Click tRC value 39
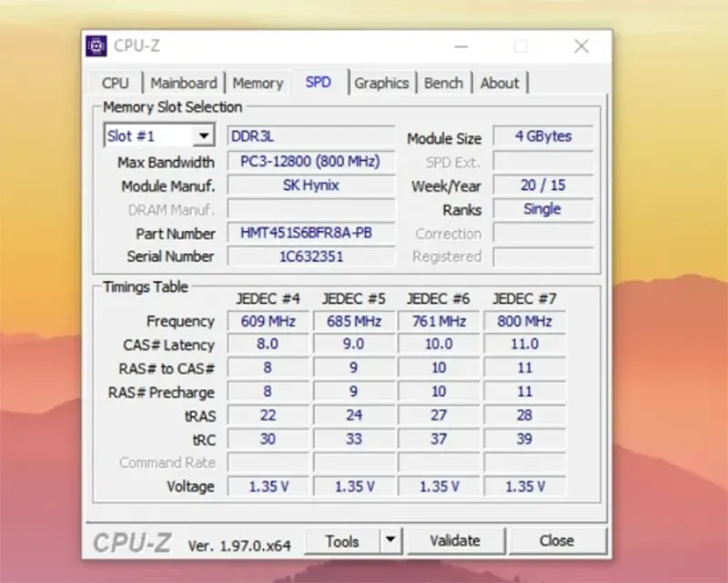The image size is (728, 583). point(525,439)
